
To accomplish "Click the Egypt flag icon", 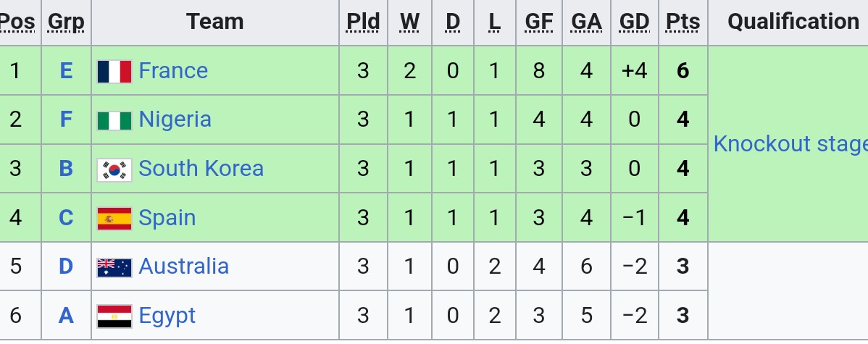I will [x=114, y=316].
